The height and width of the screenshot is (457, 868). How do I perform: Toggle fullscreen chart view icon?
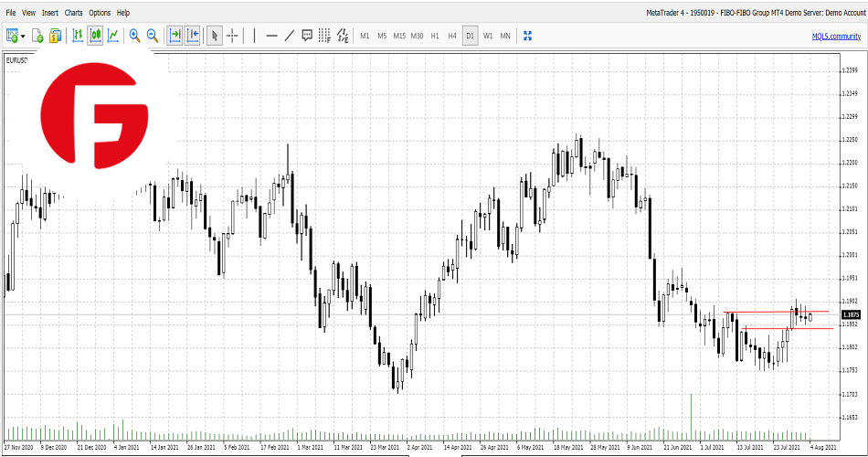coord(527,36)
